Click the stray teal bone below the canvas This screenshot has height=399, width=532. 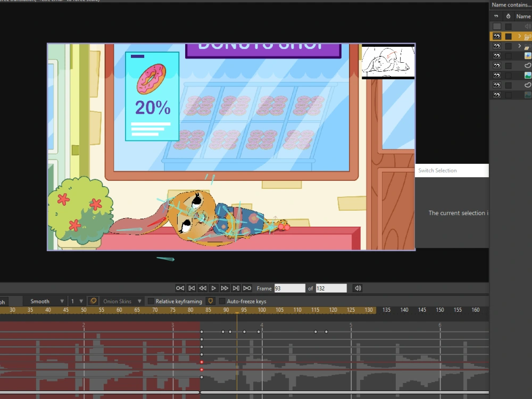[x=165, y=259]
